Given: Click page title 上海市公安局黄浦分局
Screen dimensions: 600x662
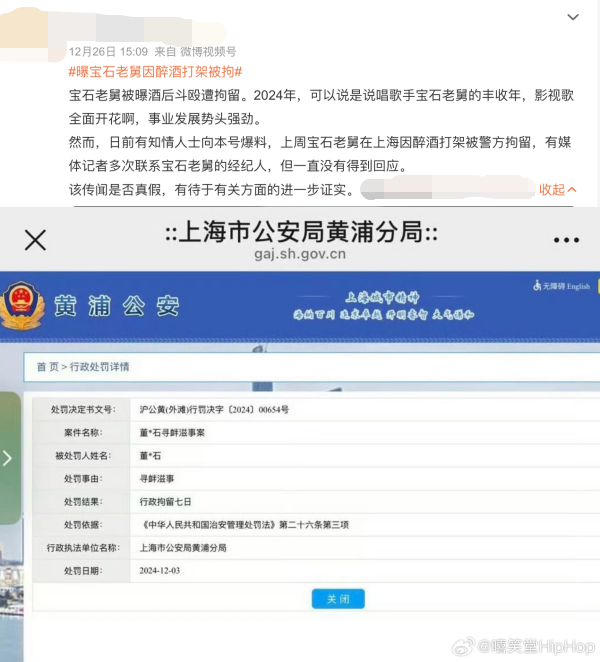Looking at the screenshot, I should 301,232.
